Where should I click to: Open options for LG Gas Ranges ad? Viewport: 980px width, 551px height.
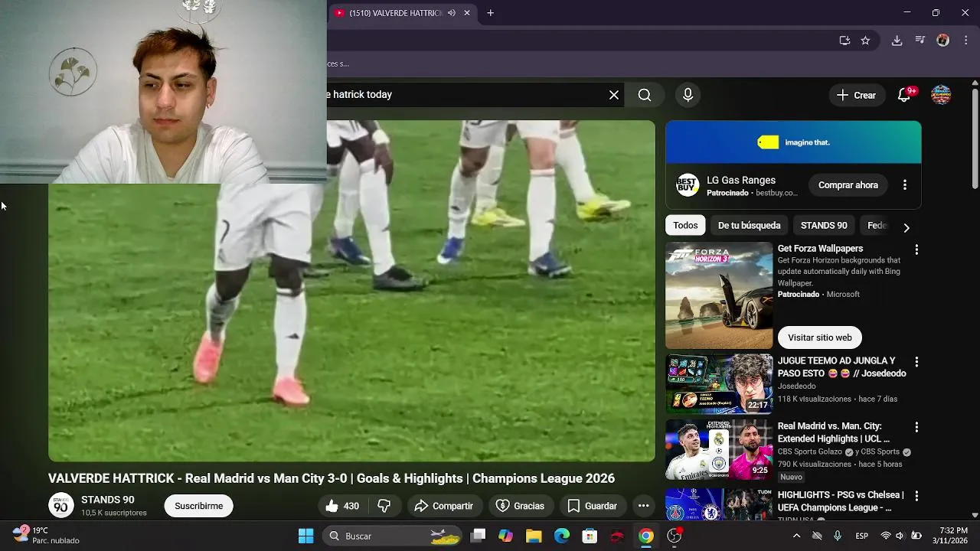905,185
